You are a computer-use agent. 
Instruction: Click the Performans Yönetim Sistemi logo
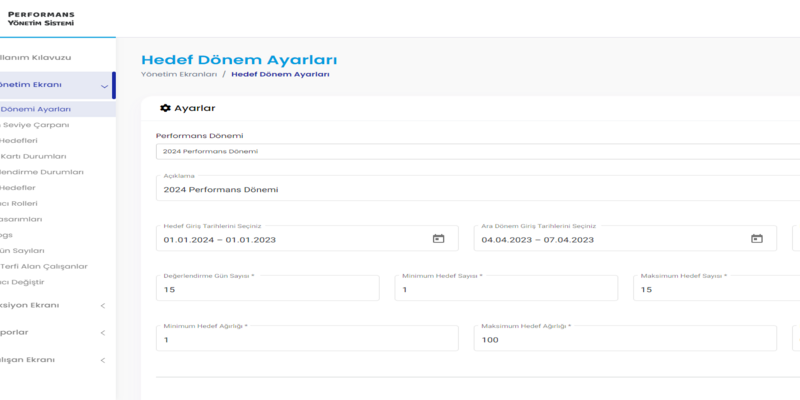tap(40, 19)
